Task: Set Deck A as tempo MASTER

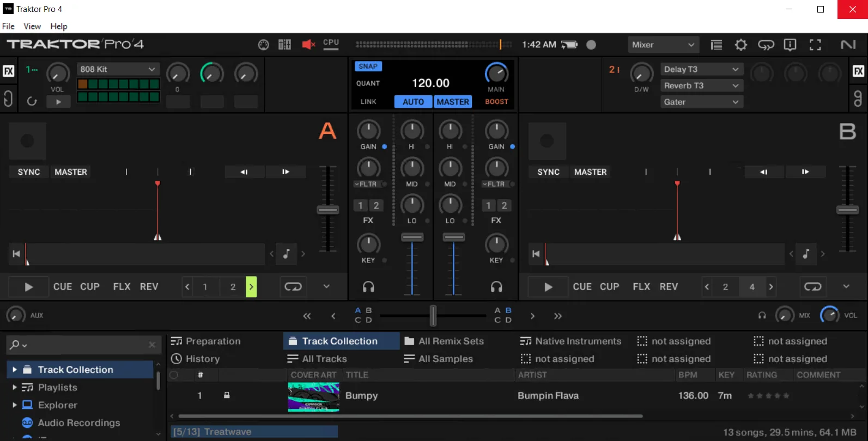Action: click(x=71, y=172)
